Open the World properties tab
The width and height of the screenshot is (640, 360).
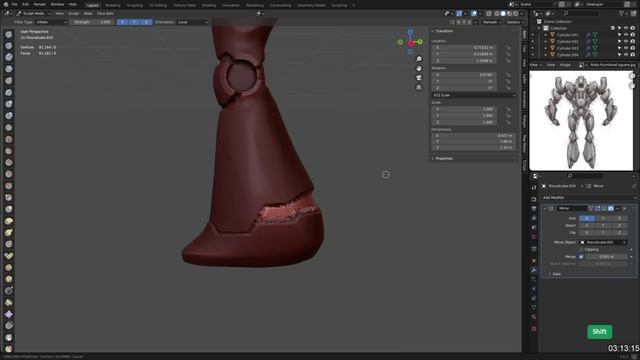[533, 237]
